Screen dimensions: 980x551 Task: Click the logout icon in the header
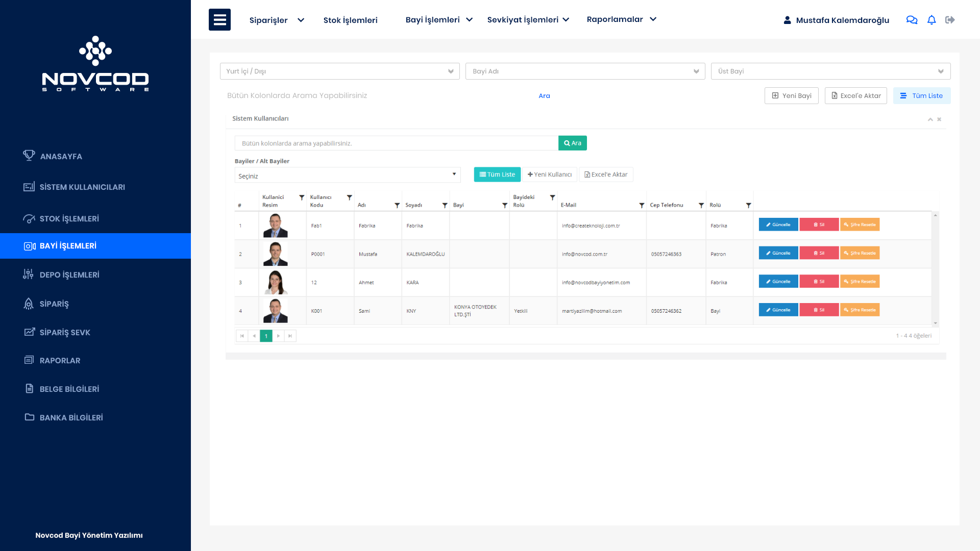(950, 20)
